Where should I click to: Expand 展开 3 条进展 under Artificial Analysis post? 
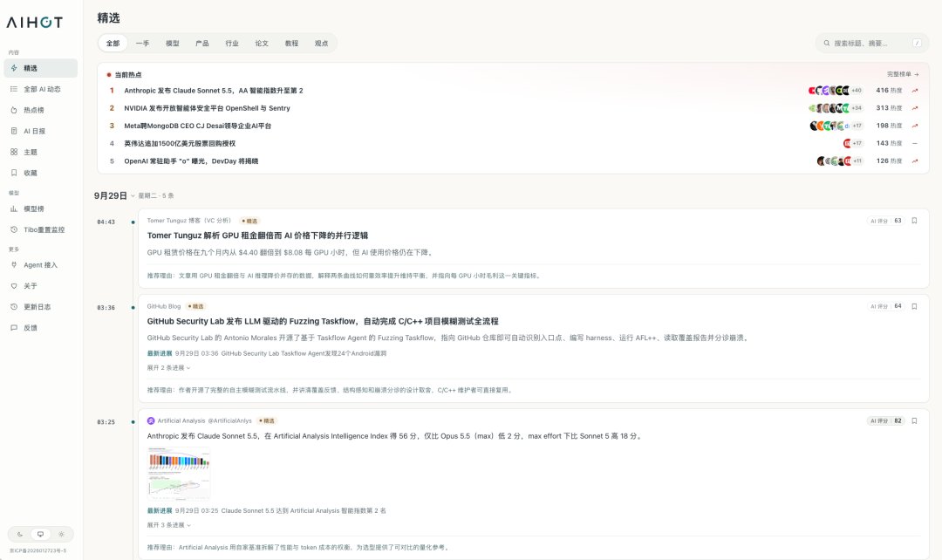point(169,525)
